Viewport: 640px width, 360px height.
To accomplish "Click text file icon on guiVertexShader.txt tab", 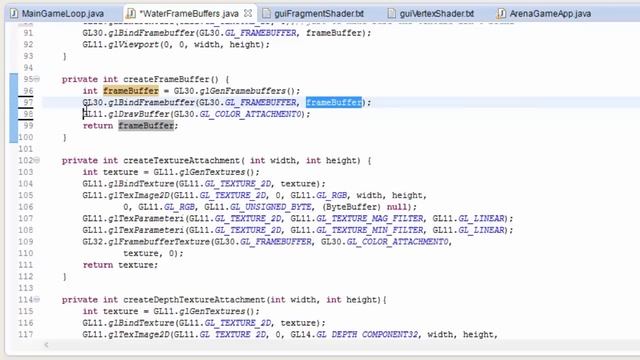I will point(391,13).
